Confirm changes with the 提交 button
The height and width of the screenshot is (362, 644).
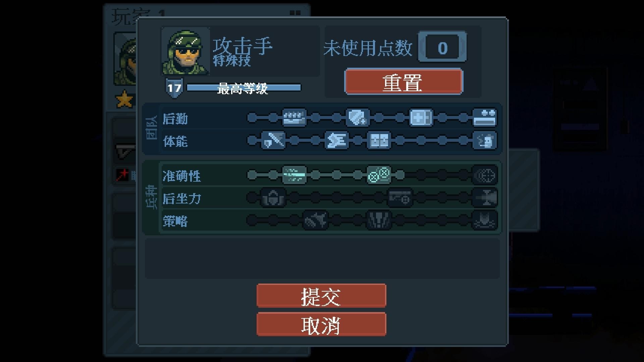pos(321,296)
